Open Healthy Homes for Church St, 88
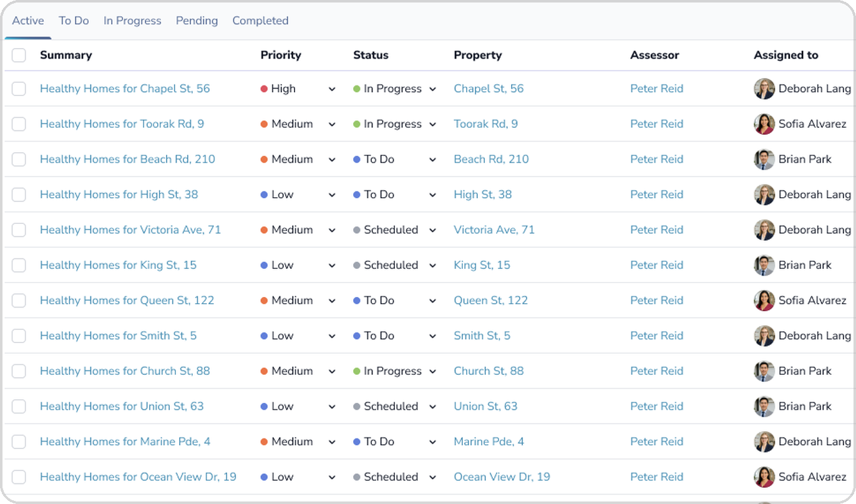856x504 pixels. (x=125, y=371)
